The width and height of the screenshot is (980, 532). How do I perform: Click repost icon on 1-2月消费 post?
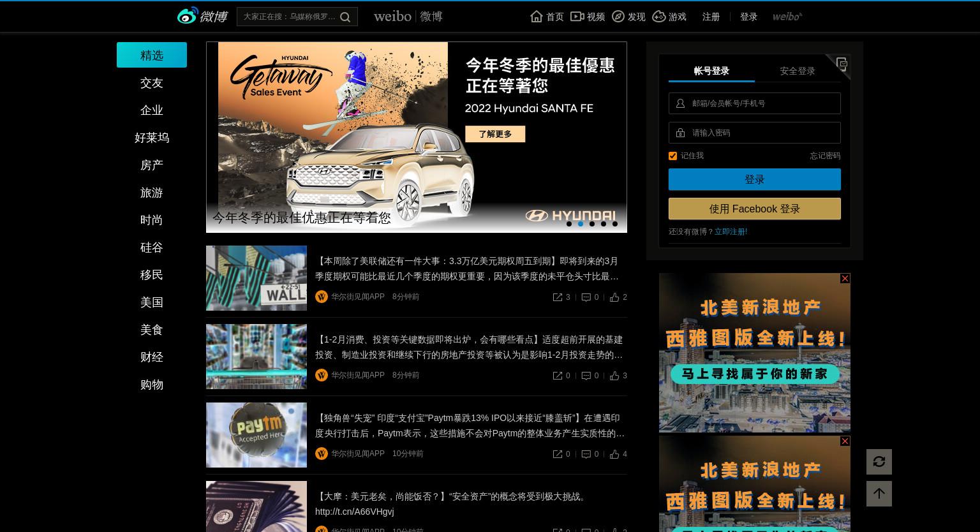558,376
